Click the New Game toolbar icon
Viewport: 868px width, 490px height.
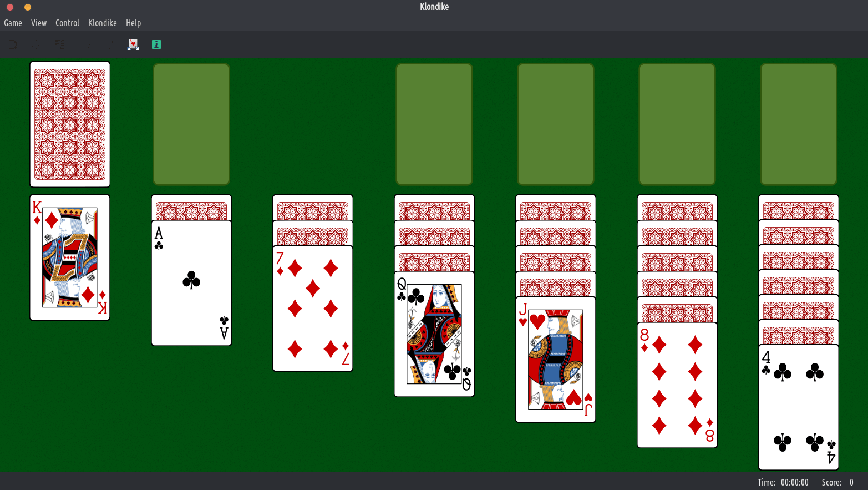[13, 44]
